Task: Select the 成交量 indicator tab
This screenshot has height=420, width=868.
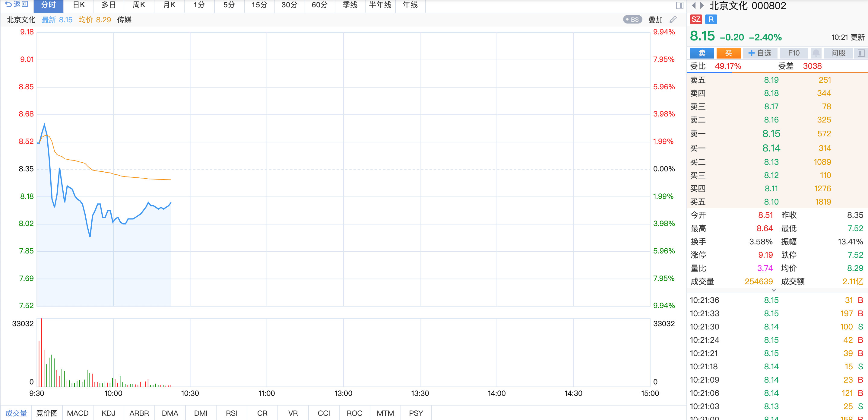Action: pyautogui.click(x=16, y=413)
